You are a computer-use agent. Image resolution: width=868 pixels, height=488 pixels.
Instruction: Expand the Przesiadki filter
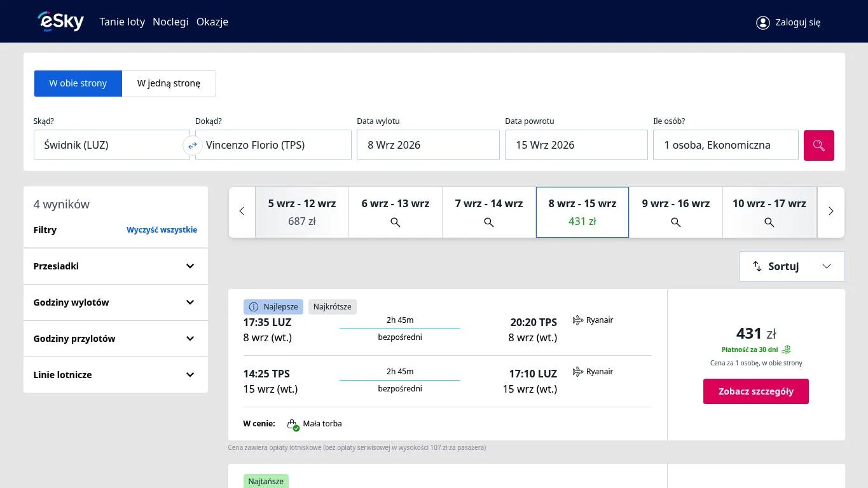coord(115,266)
